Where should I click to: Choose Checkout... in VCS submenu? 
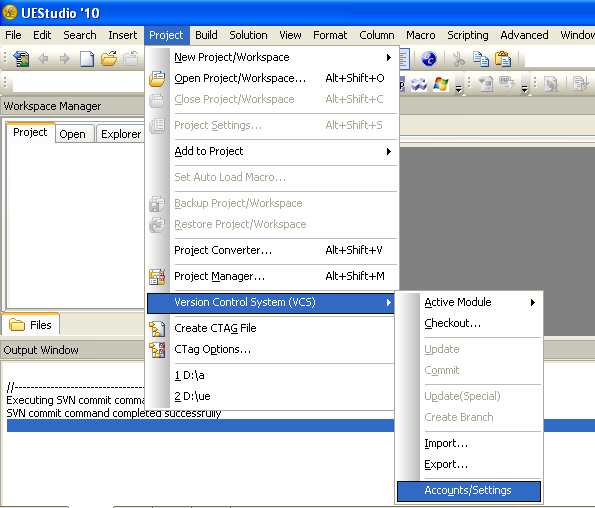(469, 323)
